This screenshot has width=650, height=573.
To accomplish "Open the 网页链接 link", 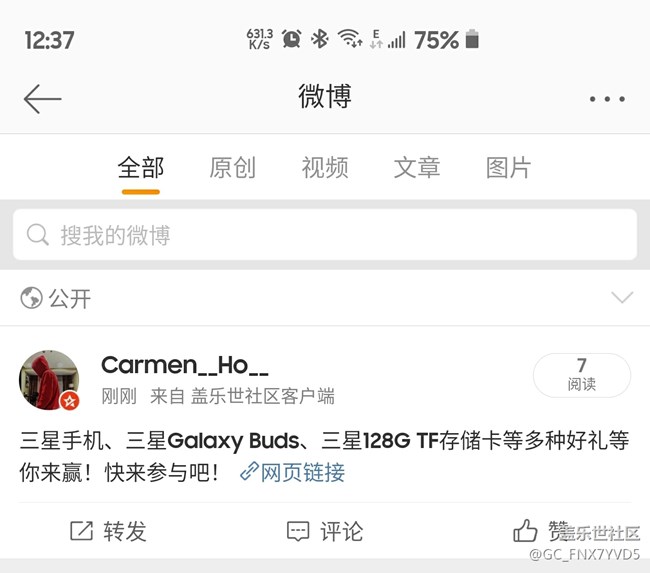I will pos(303,472).
